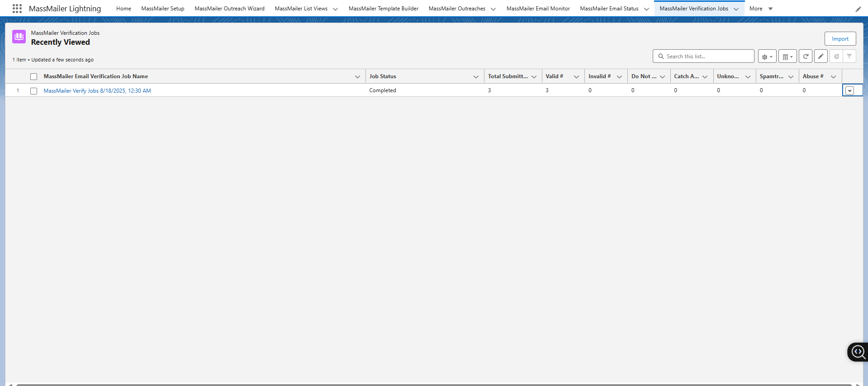Click the Import button
The width and height of the screenshot is (868, 386).
(840, 39)
